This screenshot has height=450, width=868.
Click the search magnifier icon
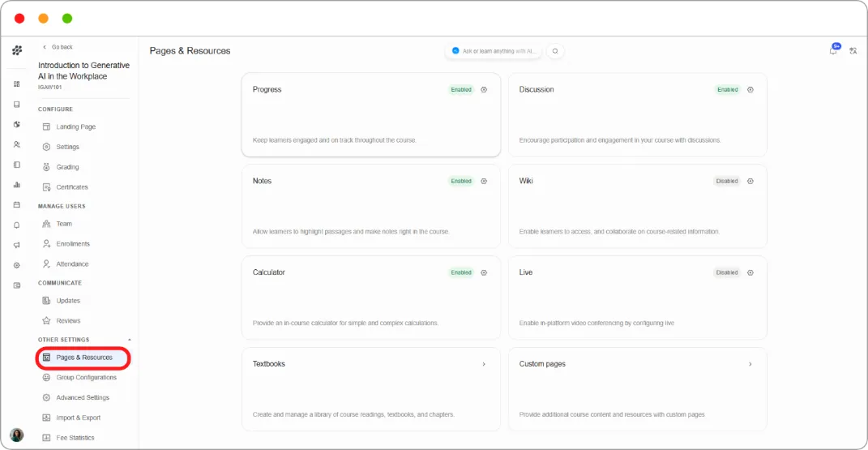tap(555, 51)
